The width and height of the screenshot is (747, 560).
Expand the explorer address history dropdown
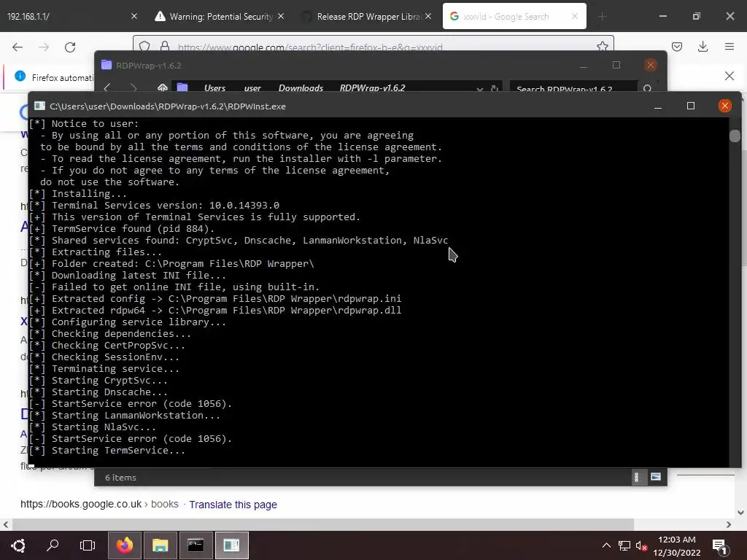tap(480, 89)
